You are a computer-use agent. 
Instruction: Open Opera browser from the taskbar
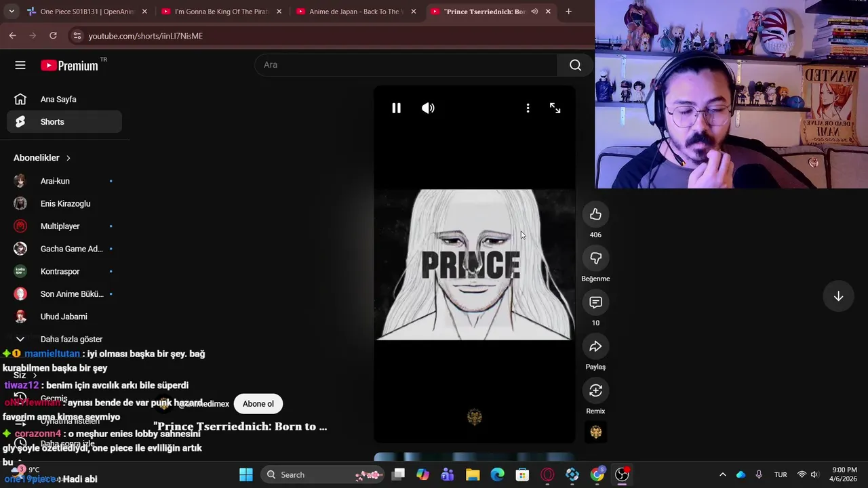pos(547,474)
